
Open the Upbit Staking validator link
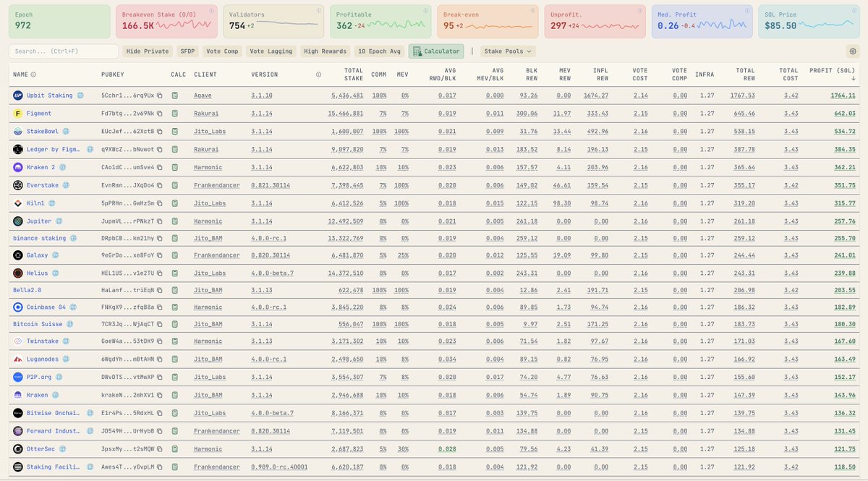pyautogui.click(x=50, y=95)
